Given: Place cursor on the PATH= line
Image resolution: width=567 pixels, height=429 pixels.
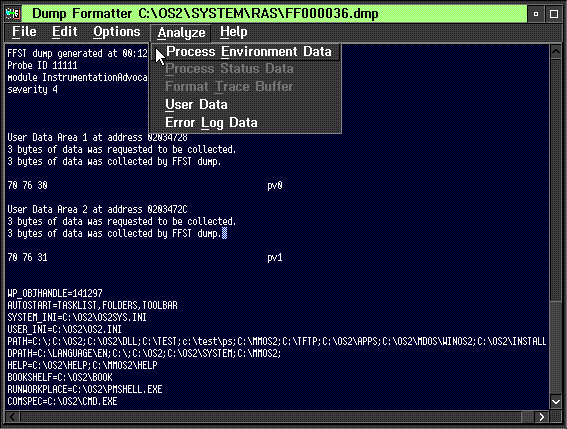Looking at the screenshot, I should [277, 341].
